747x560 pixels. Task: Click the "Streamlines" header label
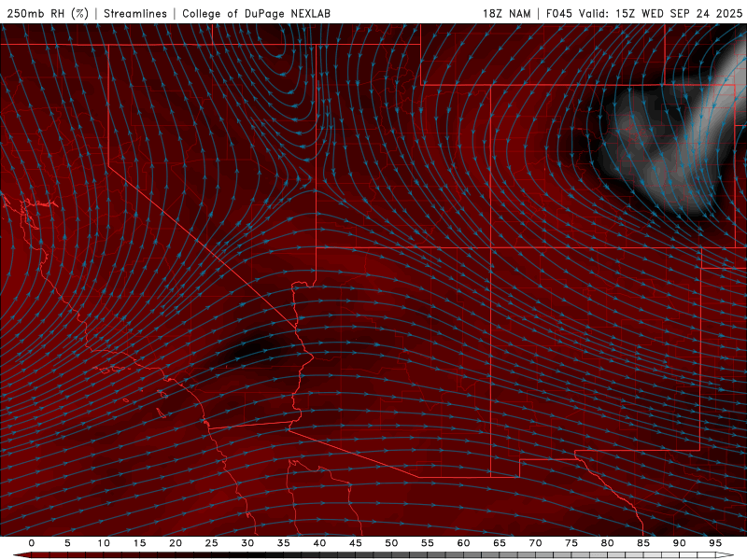point(135,13)
